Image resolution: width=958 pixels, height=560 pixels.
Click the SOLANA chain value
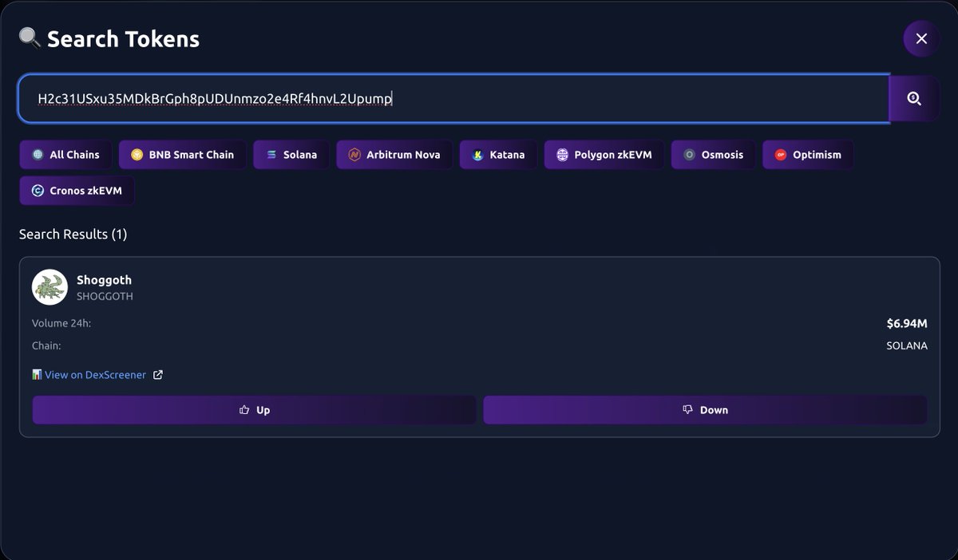907,346
